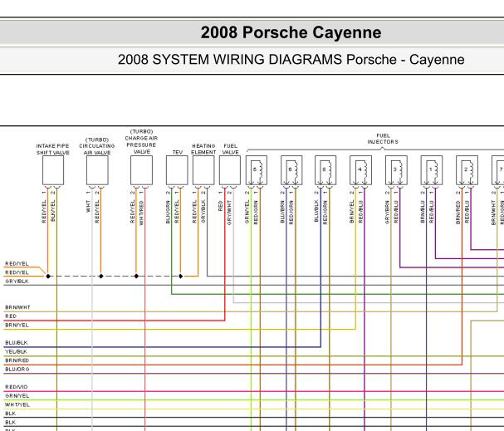The width and height of the screenshot is (504, 431).
Task: Click the 'TEV' component label
Action: [x=178, y=152]
